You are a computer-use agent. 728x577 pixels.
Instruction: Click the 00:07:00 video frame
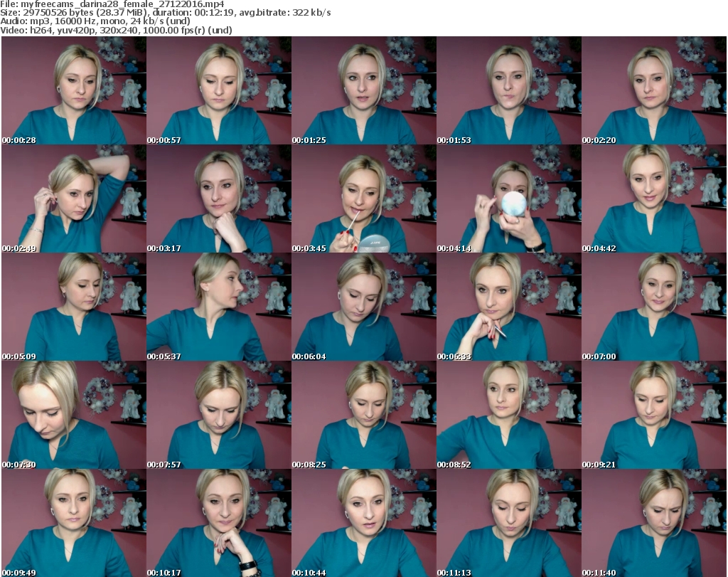654,307
